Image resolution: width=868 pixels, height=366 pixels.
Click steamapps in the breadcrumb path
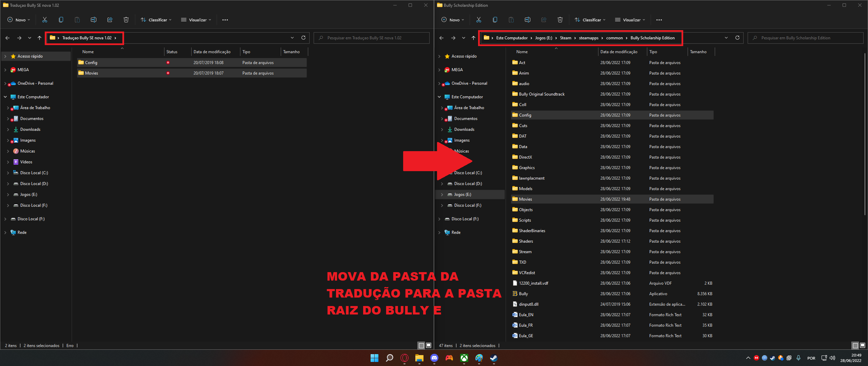pyautogui.click(x=588, y=38)
